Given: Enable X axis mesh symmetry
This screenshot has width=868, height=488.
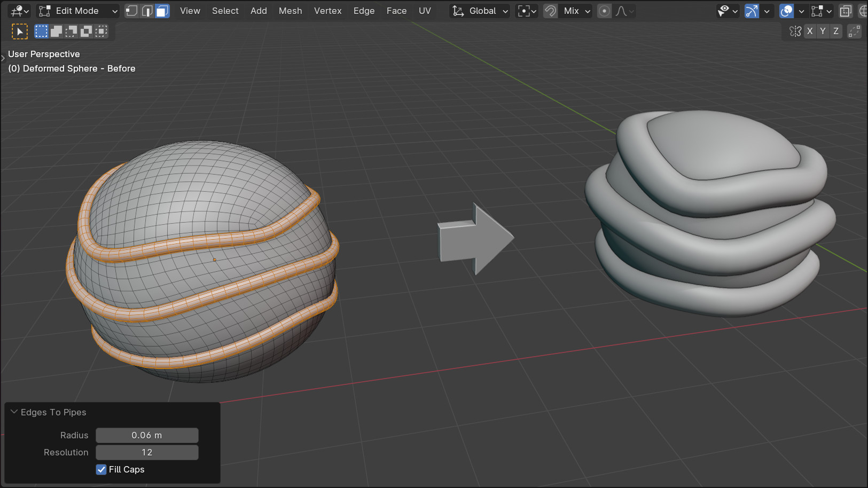Looking at the screenshot, I should (x=810, y=32).
